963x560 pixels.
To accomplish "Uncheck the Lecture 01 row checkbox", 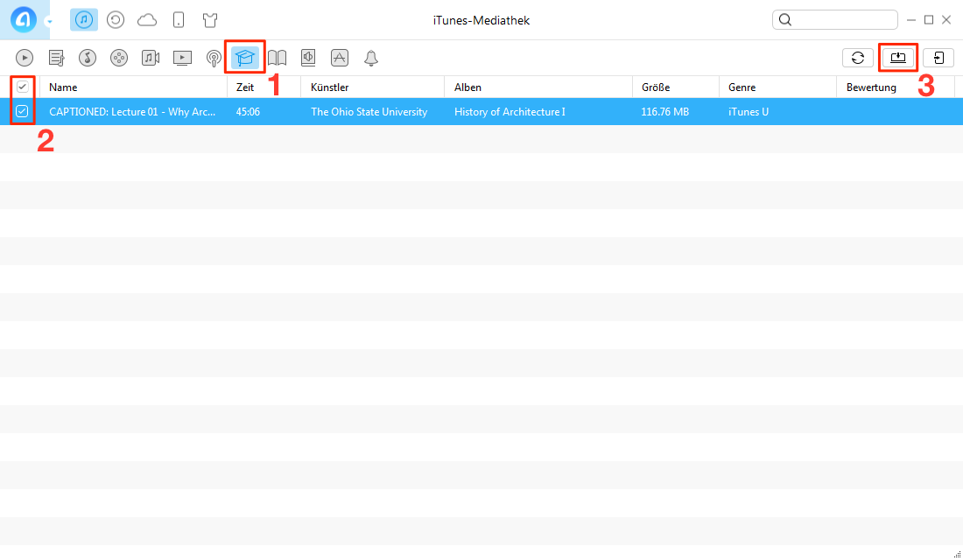I will pos(22,111).
